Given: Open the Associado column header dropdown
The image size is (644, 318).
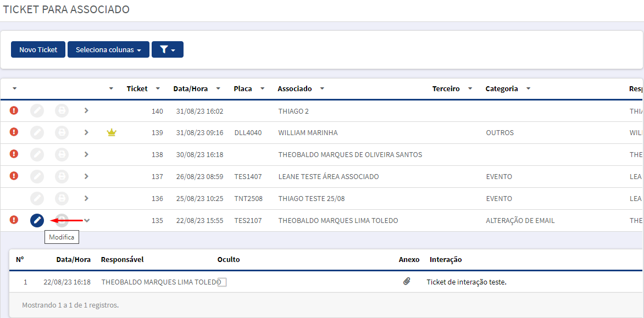Looking at the screenshot, I should (322, 88).
